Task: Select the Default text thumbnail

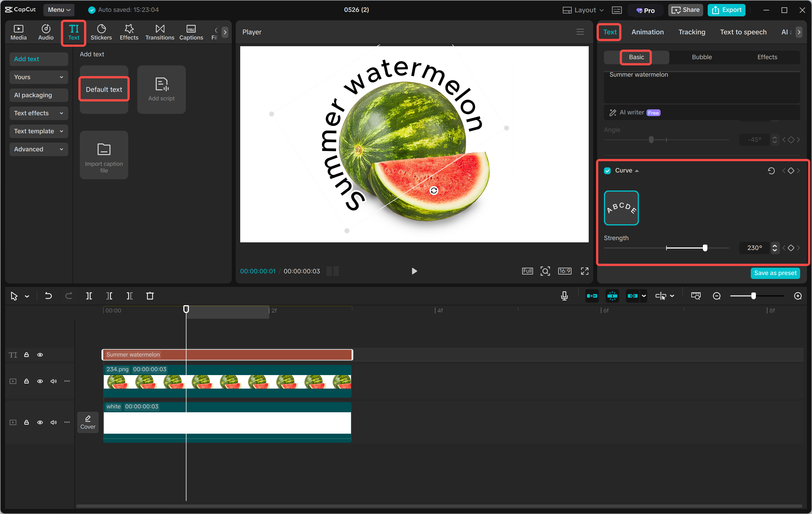Action: click(x=104, y=89)
